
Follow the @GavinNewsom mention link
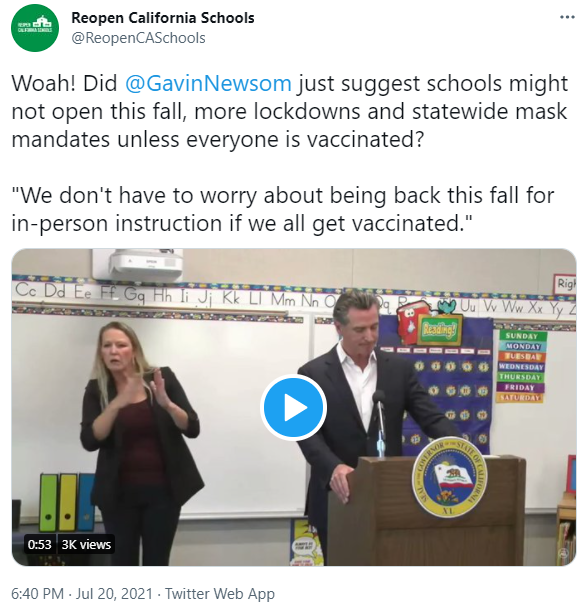click(208, 83)
